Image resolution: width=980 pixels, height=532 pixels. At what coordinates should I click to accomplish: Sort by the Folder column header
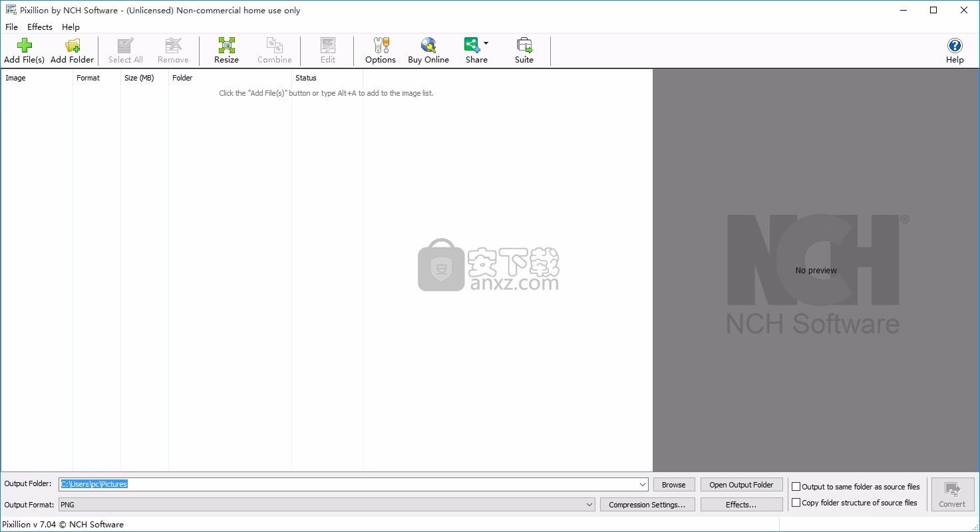coord(230,78)
